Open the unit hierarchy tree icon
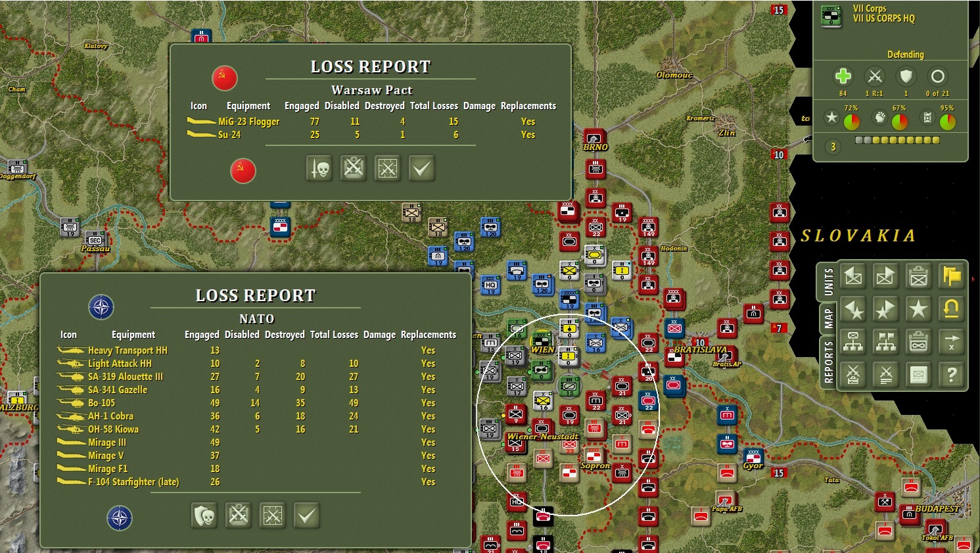The image size is (980, 553). [853, 342]
